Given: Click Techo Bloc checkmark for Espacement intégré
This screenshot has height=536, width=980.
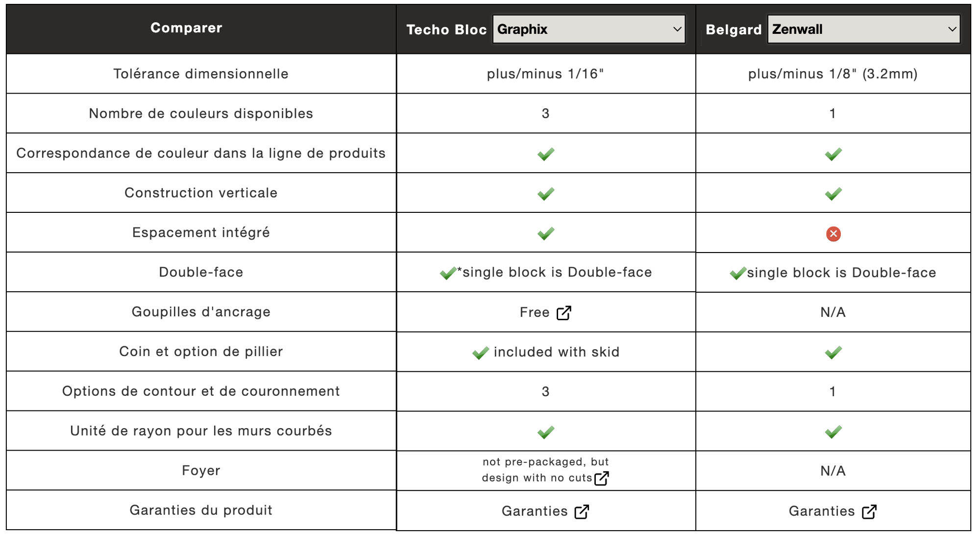Looking at the screenshot, I should coord(546,233).
